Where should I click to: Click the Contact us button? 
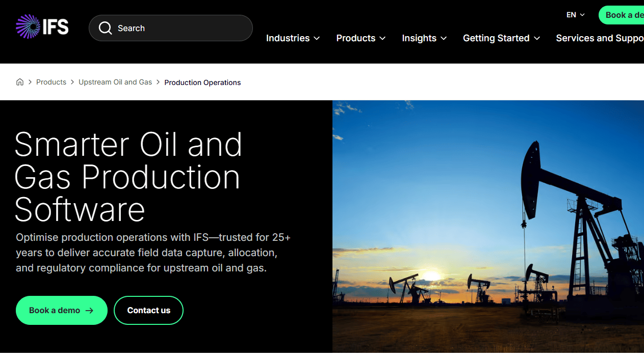point(148,311)
